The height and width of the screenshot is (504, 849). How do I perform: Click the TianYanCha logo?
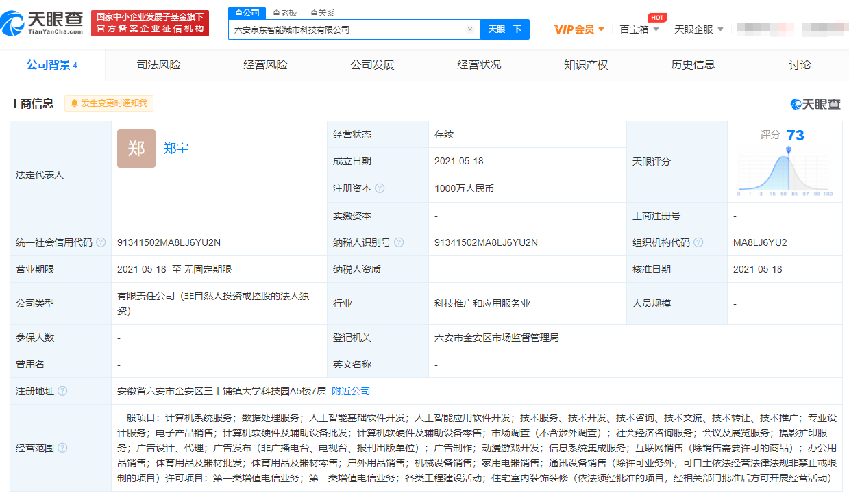click(x=42, y=23)
